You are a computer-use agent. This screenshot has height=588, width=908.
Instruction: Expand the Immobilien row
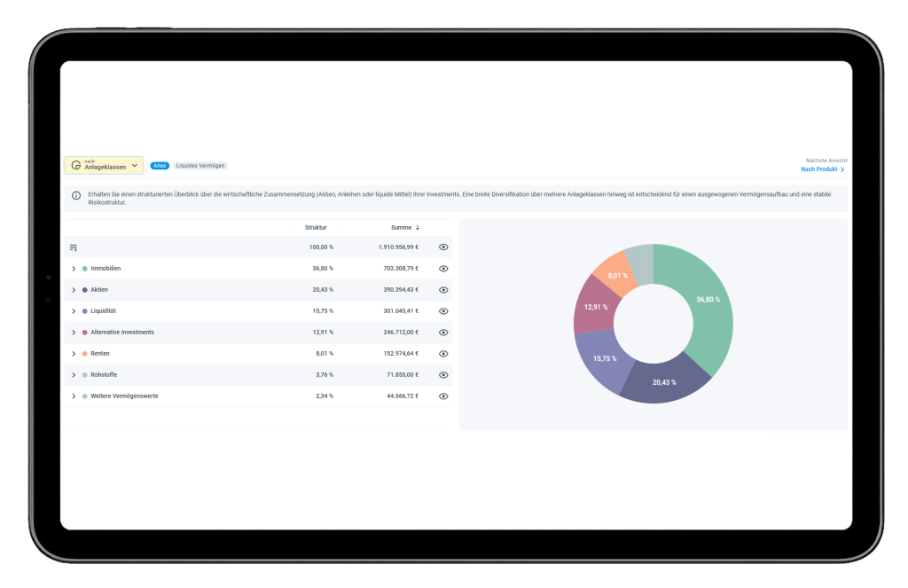pos(74,269)
